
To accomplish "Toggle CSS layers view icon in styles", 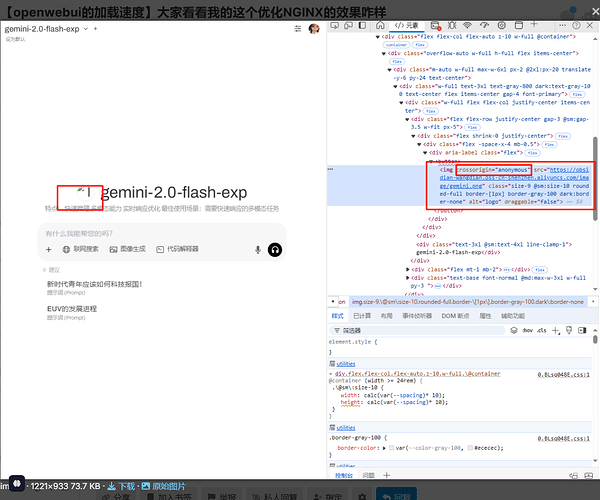I will [x=514, y=330].
